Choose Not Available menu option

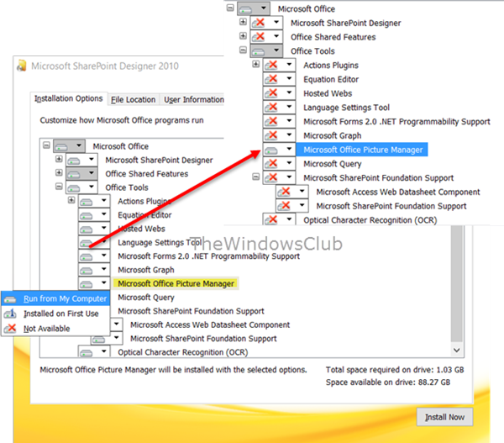pyautogui.click(x=55, y=329)
